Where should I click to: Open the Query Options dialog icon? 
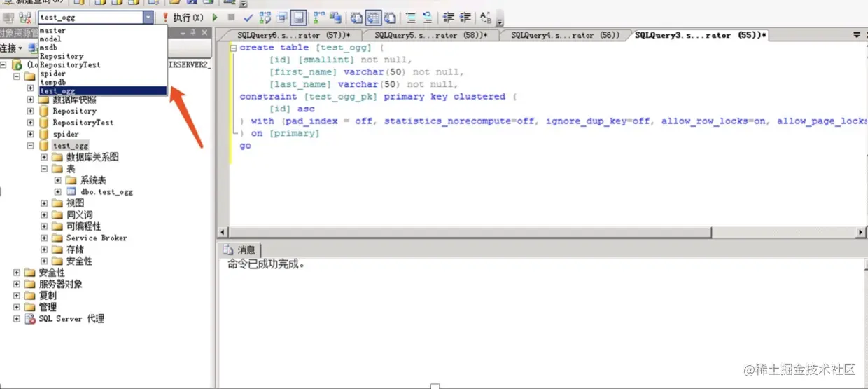(281, 18)
